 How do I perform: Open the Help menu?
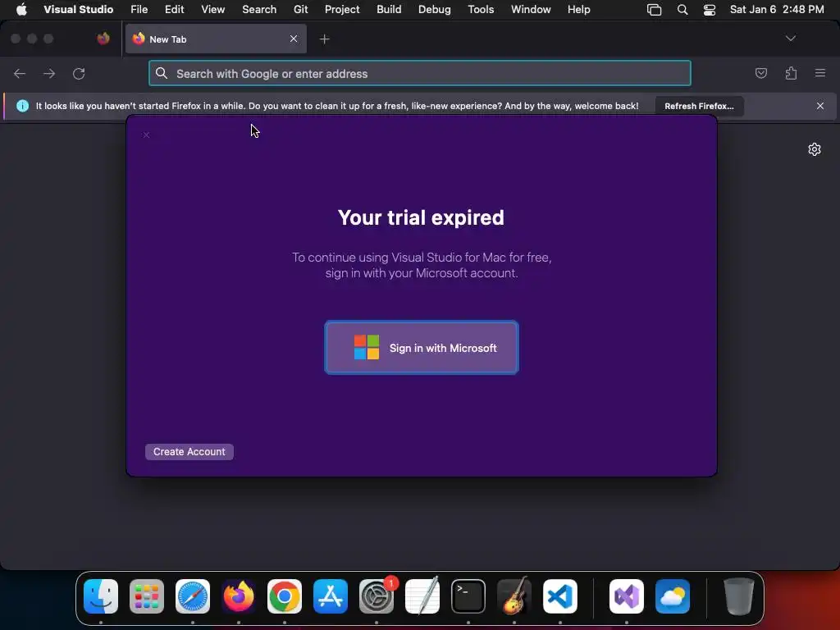point(578,10)
